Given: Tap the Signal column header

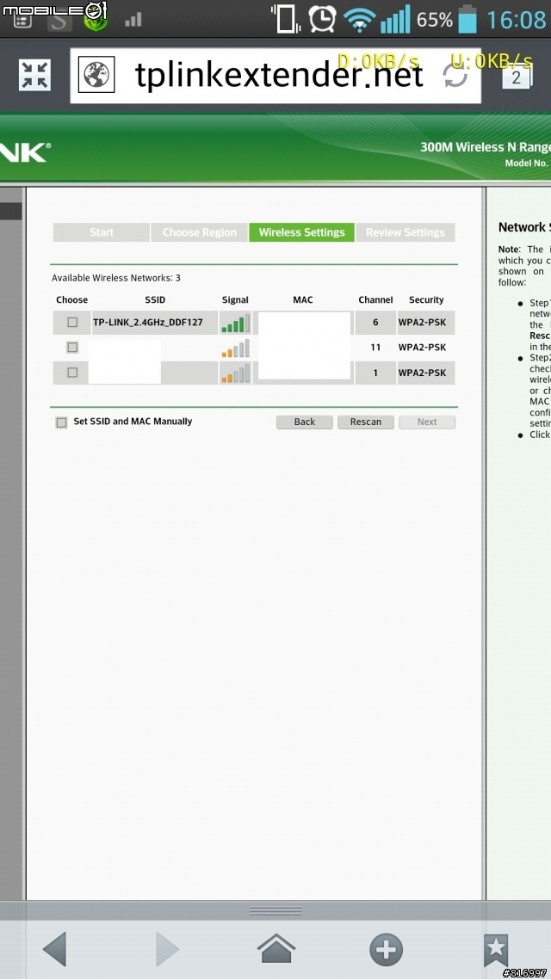Looking at the screenshot, I should pyautogui.click(x=235, y=300).
